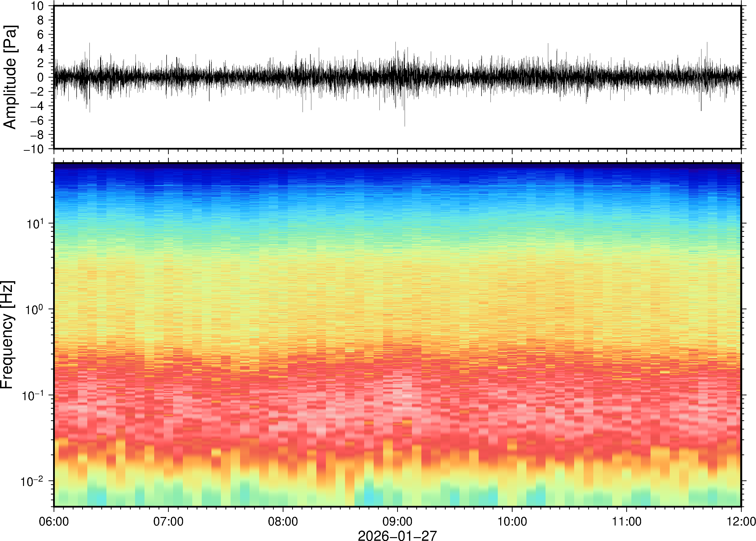
Task: Click the 10:00 time axis label
Action: (512, 521)
